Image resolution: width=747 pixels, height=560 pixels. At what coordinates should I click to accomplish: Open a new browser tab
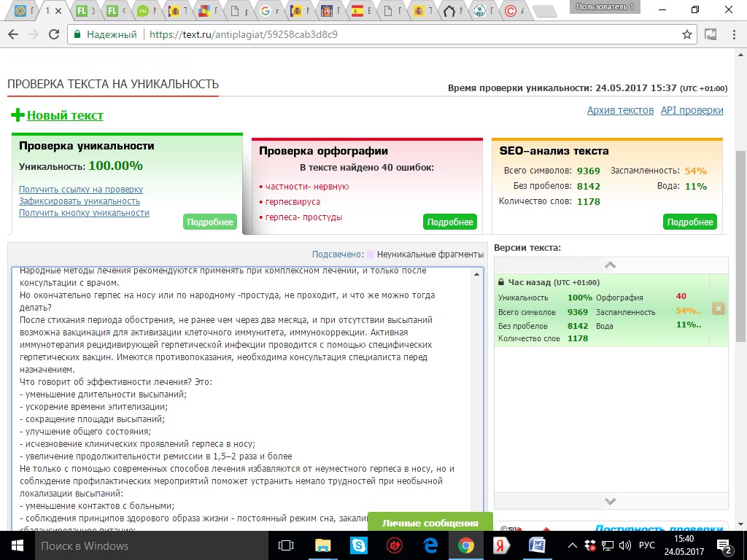[544, 11]
